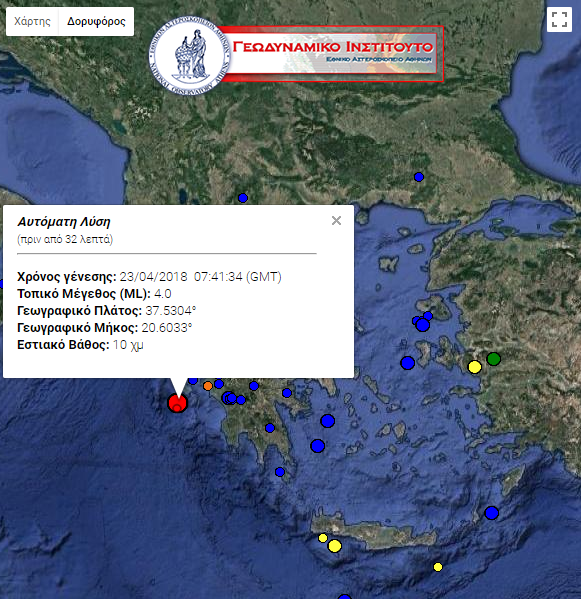Screen dimensions: 581x599
Task: Click the small yellow marker on Crete's southwest coast
Action: [323, 538]
